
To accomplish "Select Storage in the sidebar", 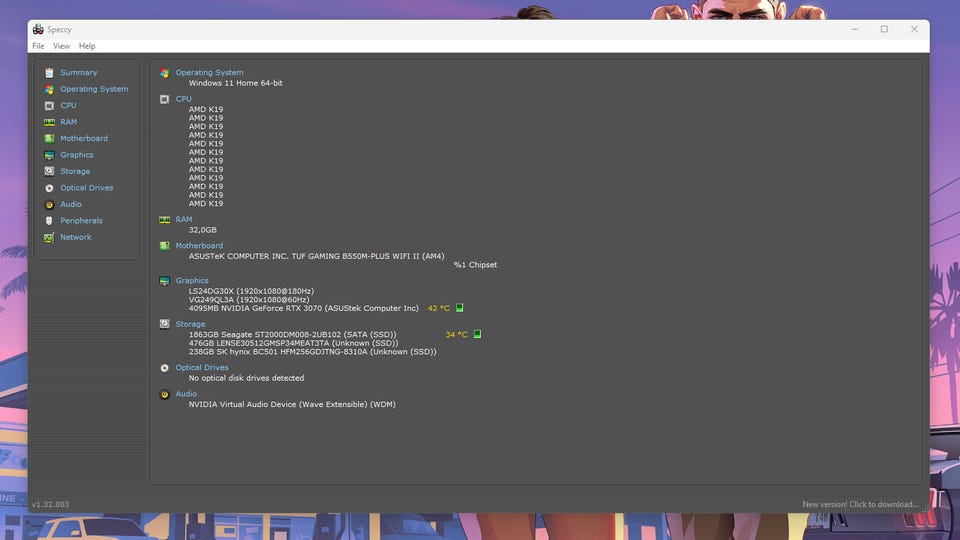I will pos(75,171).
